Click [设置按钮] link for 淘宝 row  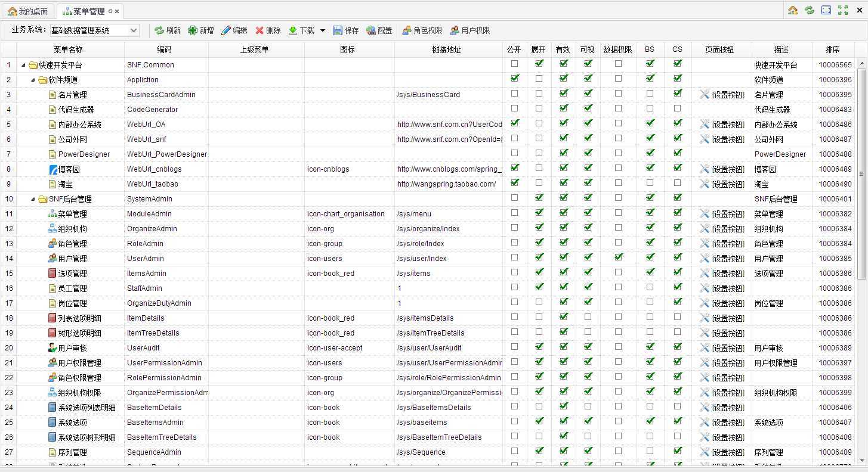728,184
